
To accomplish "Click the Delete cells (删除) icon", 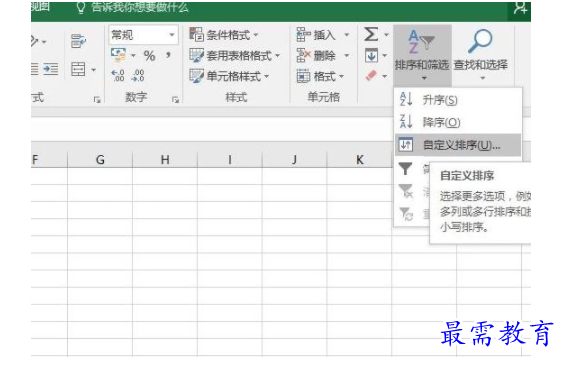I will coord(303,56).
